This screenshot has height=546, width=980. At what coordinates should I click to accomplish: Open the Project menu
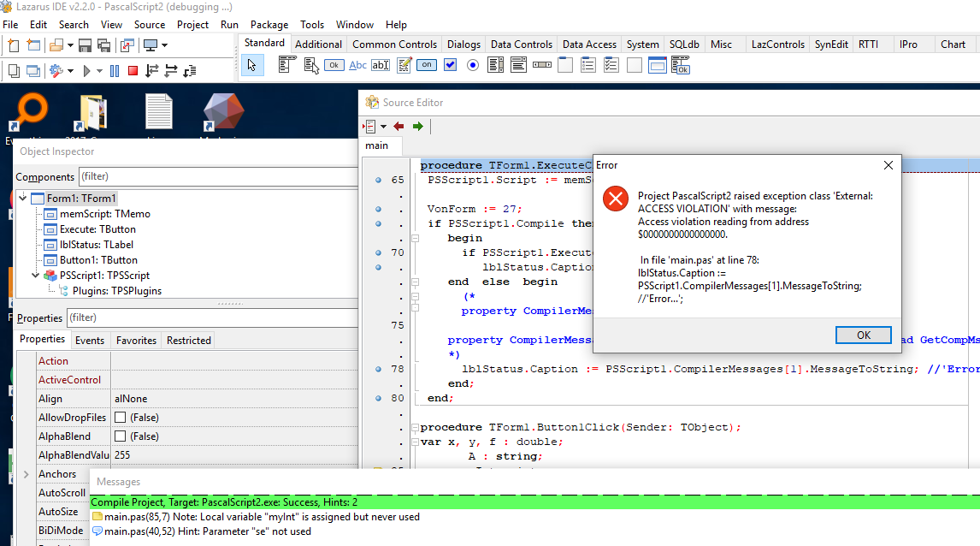click(192, 25)
